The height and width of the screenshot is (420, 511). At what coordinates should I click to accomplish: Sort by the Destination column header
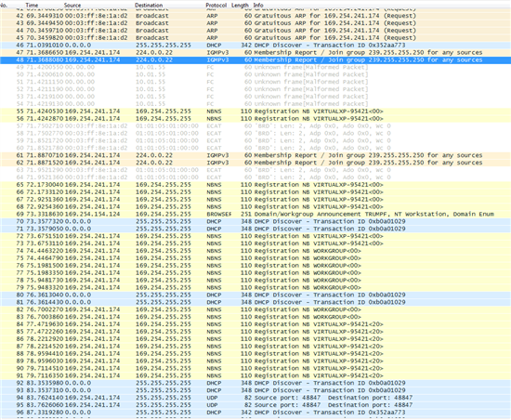pyautogui.click(x=149, y=5)
